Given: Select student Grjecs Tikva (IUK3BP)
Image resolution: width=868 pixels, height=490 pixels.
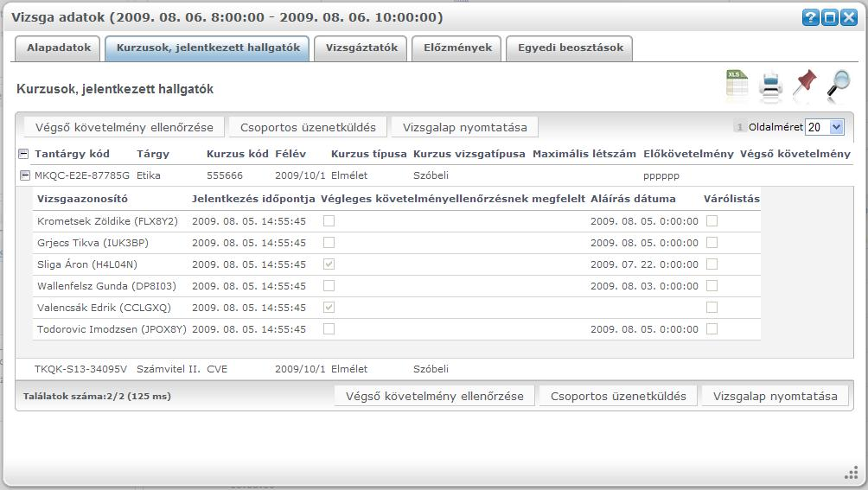Looking at the screenshot, I should [93, 243].
